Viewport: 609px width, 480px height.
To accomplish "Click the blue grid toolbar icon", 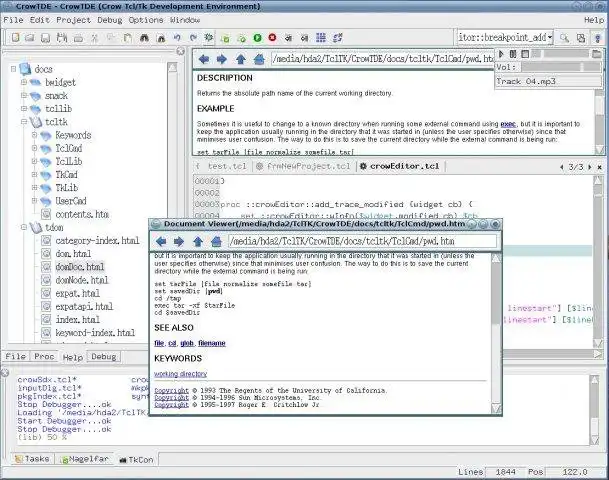I will pos(321,37).
